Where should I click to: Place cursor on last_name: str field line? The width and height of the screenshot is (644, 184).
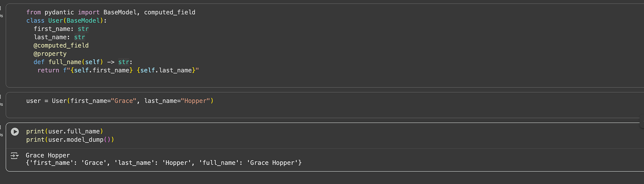click(59, 37)
